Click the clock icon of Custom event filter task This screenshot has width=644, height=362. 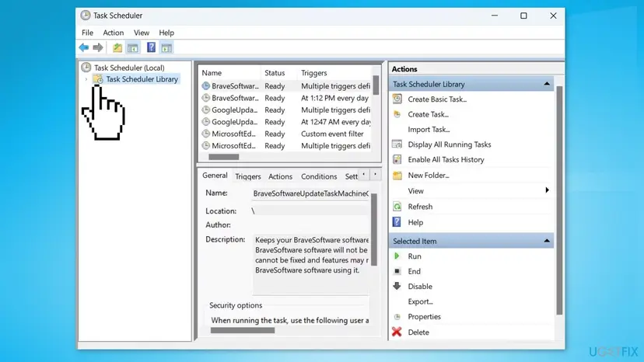[206, 134]
